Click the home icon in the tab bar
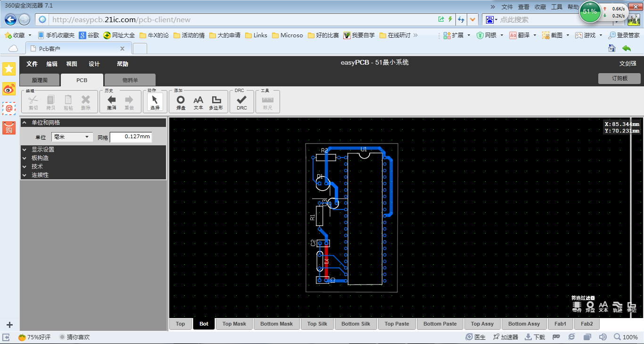The width and height of the screenshot is (644, 344). point(612,48)
